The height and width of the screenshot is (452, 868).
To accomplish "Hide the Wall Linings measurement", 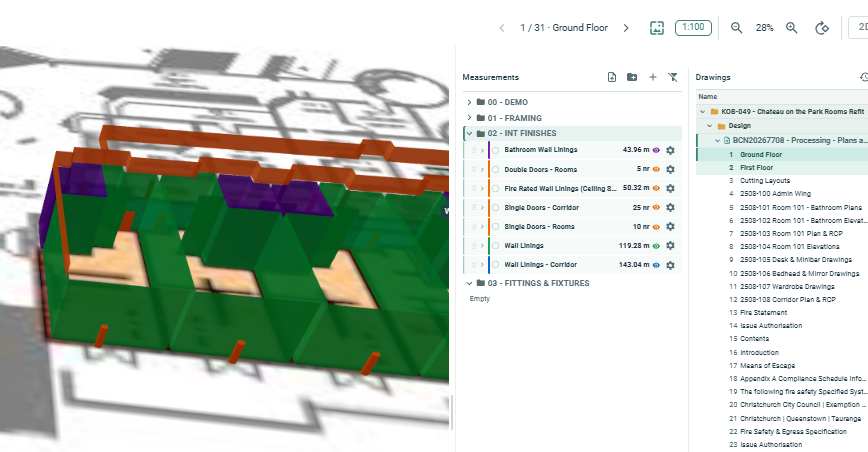I will click(657, 246).
